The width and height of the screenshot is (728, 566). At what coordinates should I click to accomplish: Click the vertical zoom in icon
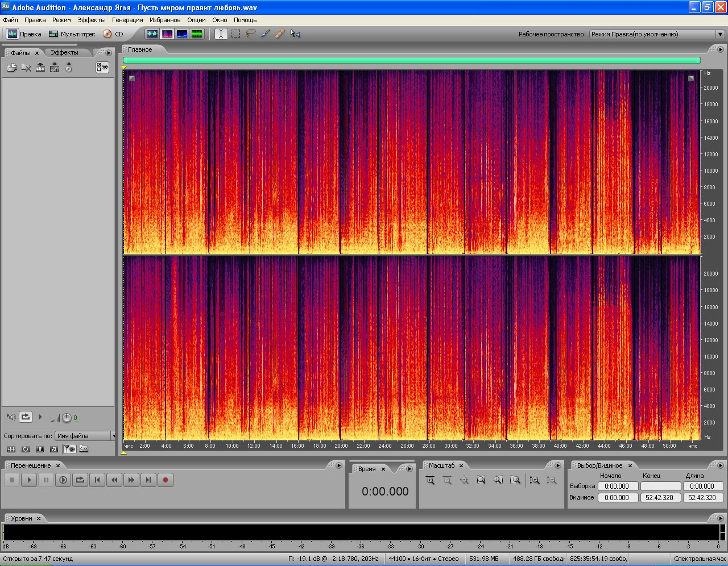(535, 480)
